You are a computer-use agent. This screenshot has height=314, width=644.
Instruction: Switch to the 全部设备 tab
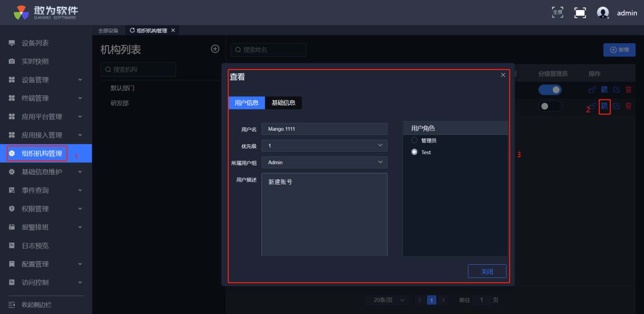point(108,30)
